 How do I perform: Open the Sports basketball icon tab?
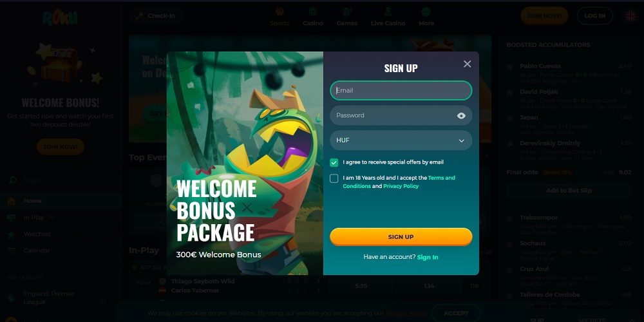tap(279, 12)
